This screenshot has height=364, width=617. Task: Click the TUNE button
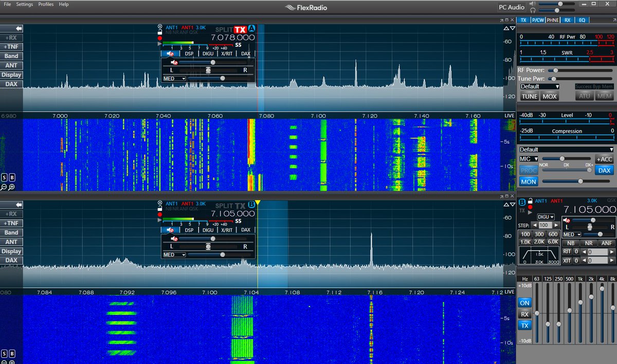click(530, 96)
